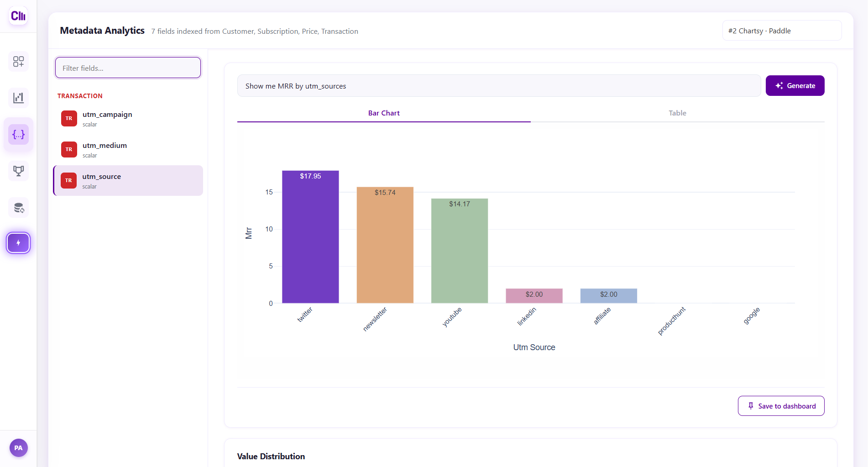This screenshot has width=868, height=467.
Task: Click Save to dashboard button
Action: point(781,406)
